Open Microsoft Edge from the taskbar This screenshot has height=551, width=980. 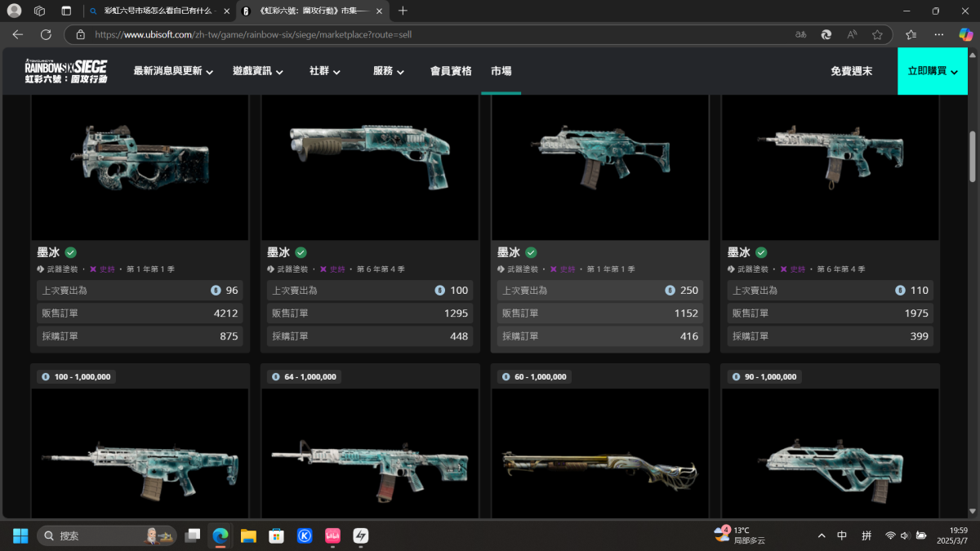point(220,535)
